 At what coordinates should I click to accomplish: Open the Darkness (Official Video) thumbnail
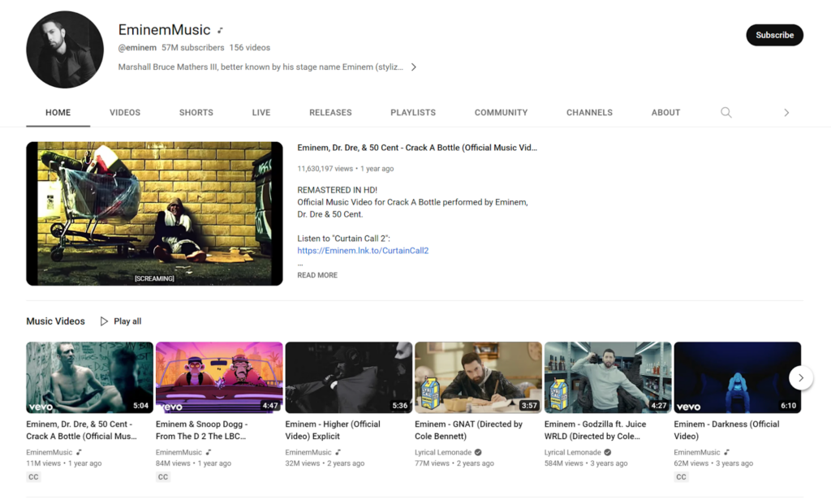737,377
